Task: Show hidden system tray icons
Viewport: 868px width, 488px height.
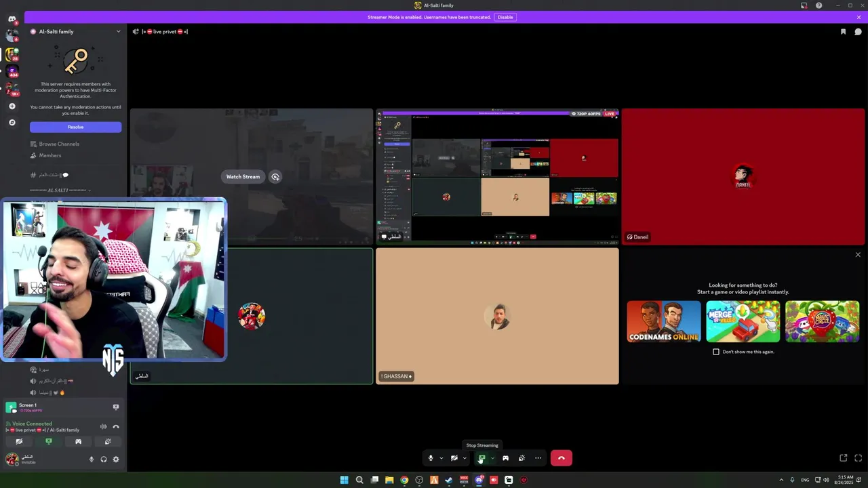Action: (x=781, y=480)
